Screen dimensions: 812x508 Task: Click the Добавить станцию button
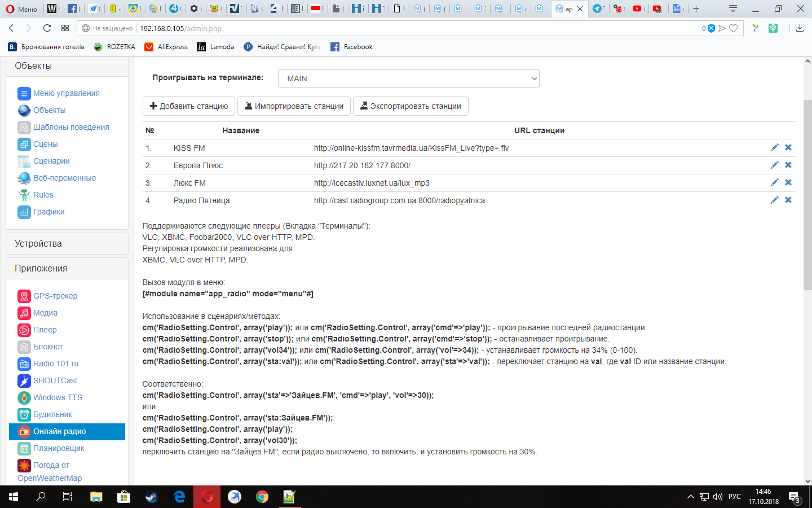coord(189,106)
